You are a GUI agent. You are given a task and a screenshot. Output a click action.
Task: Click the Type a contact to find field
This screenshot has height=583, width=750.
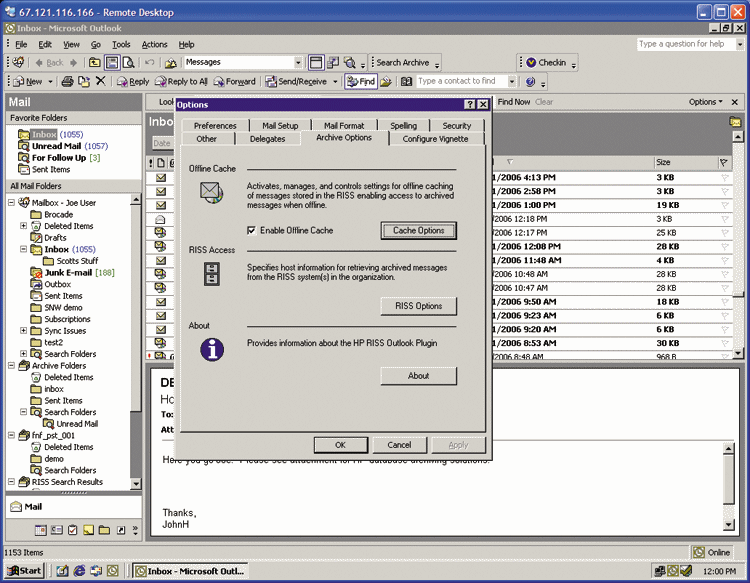(462, 81)
